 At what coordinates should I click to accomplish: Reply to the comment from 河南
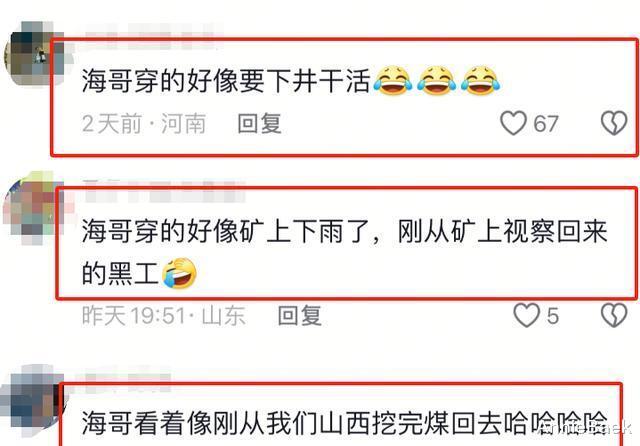pos(259,123)
